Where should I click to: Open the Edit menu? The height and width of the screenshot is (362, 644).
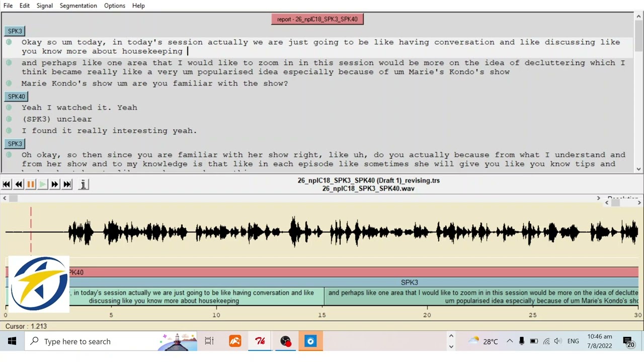(x=25, y=6)
